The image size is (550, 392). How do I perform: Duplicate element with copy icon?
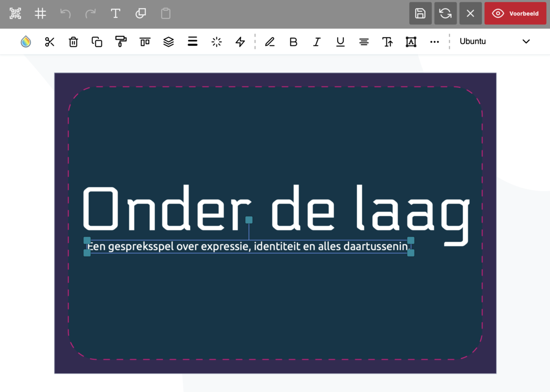pos(97,42)
